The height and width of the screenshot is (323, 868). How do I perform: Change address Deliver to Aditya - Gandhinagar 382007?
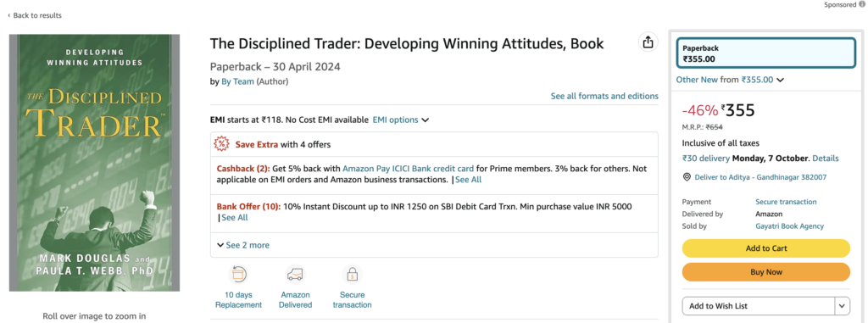[760, 177]
